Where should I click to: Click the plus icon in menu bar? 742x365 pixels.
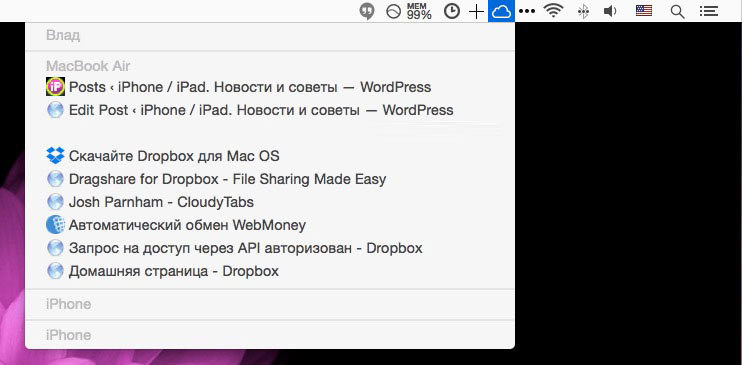pyautogui.click(x=476, y=11)
